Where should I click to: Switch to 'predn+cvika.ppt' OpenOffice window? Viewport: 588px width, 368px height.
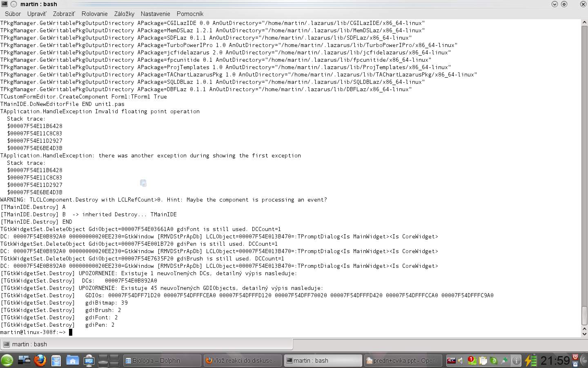point(403,361)
